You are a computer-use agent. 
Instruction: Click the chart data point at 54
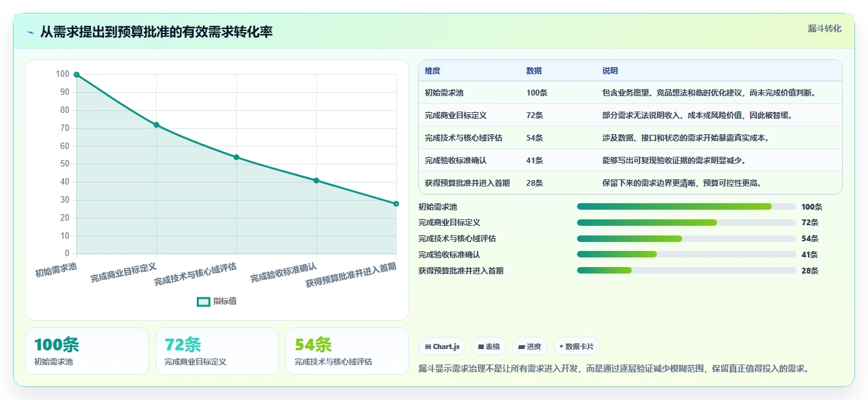236,157
